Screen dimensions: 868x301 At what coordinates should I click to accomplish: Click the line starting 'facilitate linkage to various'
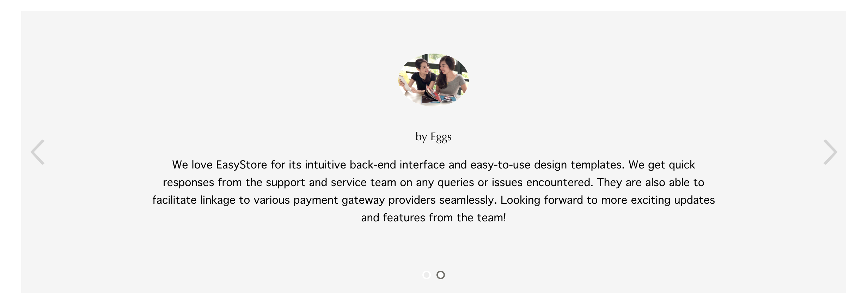pyautogui.click(x=434, y=200)
